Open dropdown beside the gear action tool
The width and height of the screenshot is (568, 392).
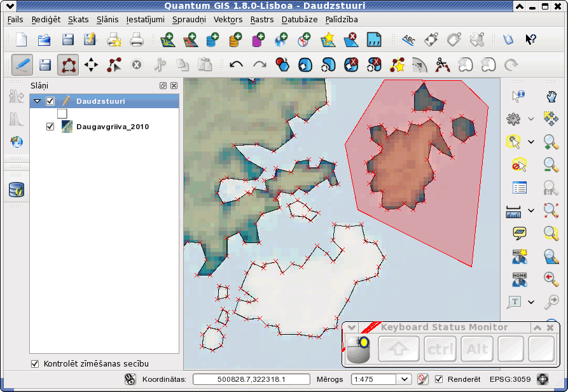click(x=530, y=118)
